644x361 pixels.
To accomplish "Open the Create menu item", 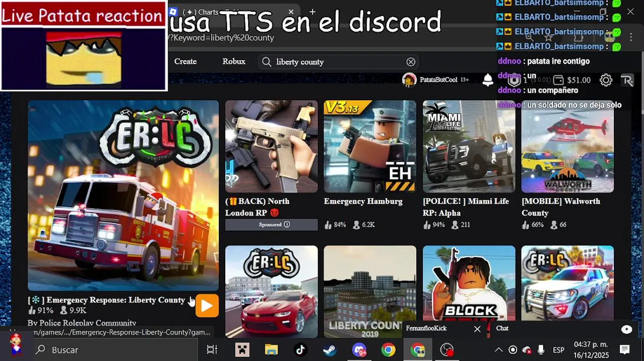I will click(x=186, y=61).
